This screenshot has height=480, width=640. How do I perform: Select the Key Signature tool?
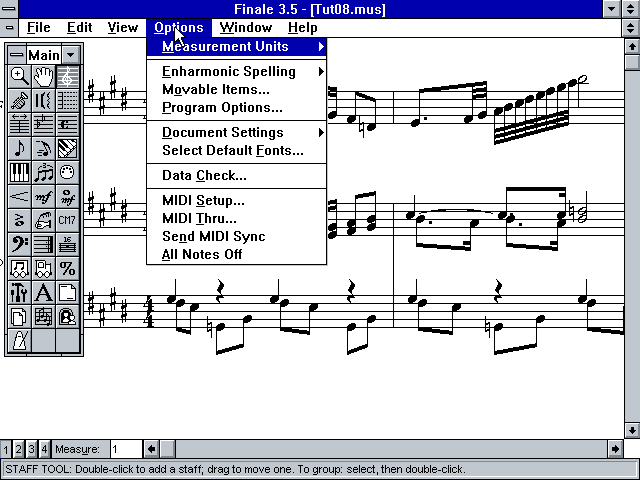pyautogui.click(x=43, y=124)
